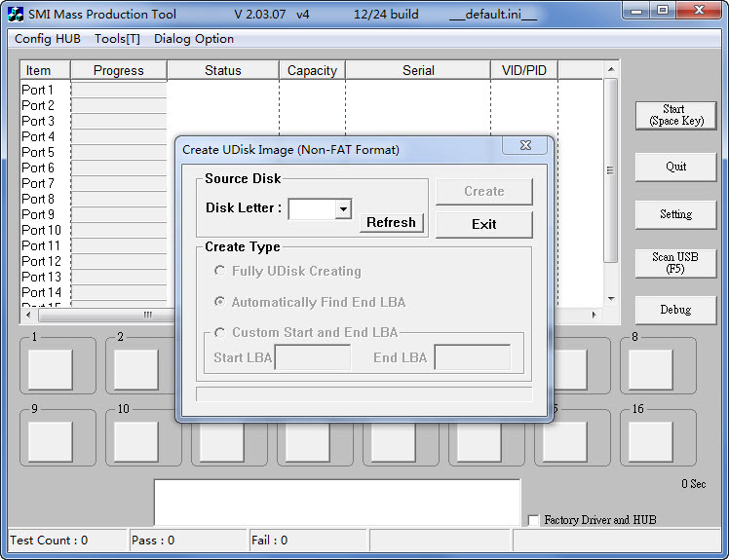Screen dimensions: 729x560
Task: Click the Pass : 0 status field
Action: [x=188, y=541]
